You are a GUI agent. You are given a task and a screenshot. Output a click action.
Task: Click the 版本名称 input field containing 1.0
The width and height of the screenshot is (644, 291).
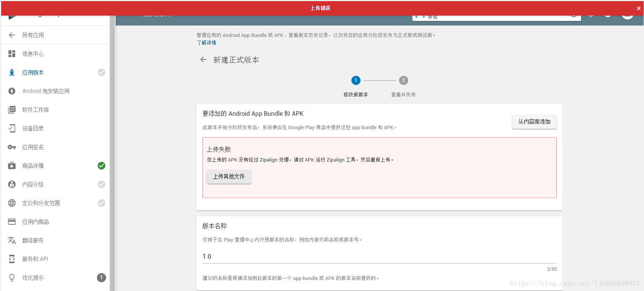pos(380,256)
